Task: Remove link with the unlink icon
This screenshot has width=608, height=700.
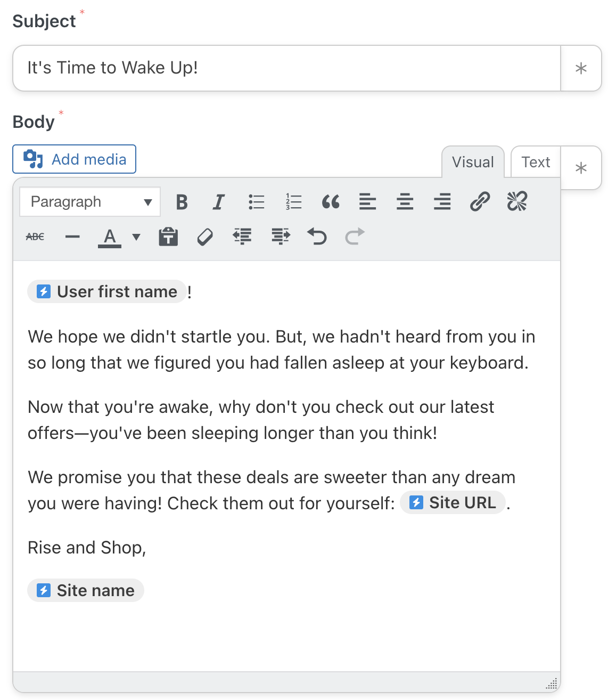Action: [517, 202]
